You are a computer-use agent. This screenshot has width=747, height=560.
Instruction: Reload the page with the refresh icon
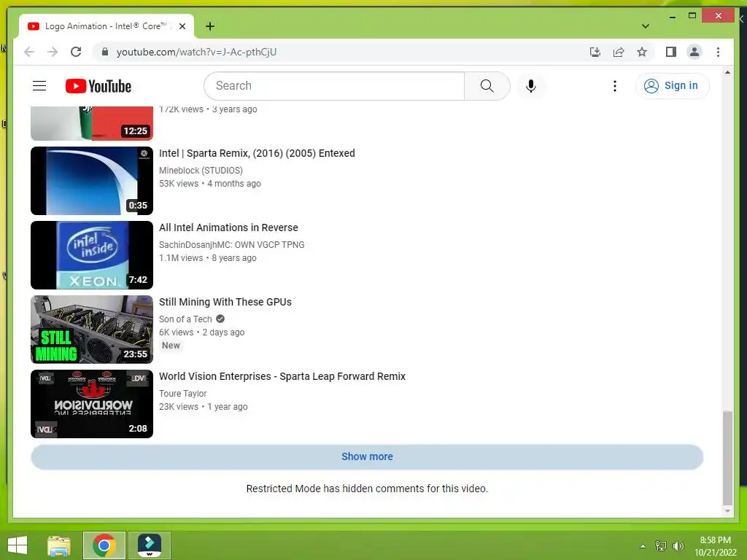click(76, 52)
